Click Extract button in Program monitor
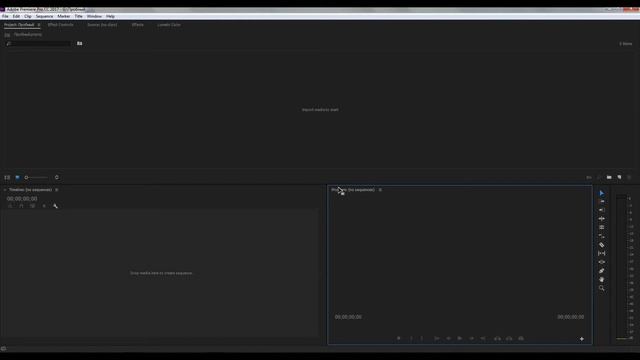 tap(509, 338)
